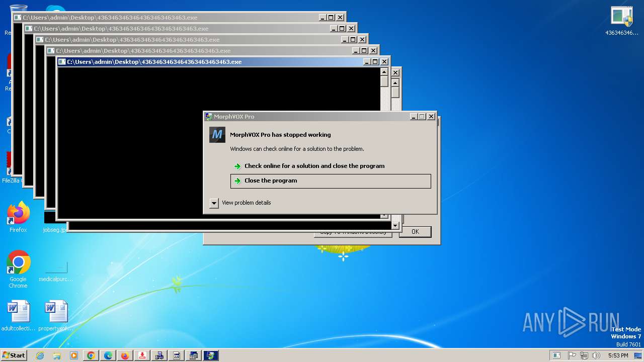Minimize the MorphVOX Pro error dialog
The width and height of the screenshot is (644, 362).
tap(414, 117)
